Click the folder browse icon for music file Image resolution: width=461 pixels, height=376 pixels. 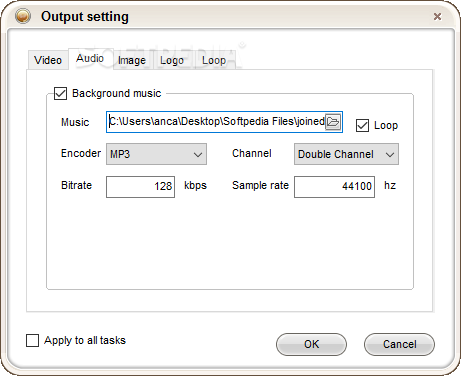[x=333, y=122]
